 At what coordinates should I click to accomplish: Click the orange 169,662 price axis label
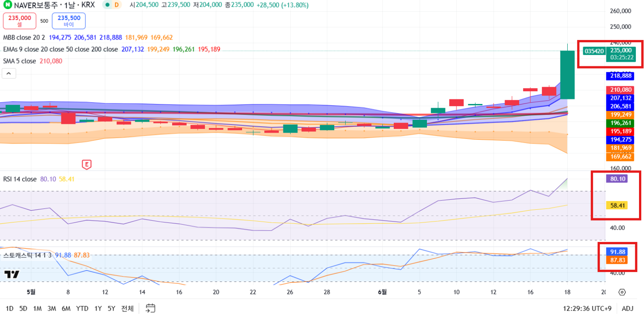point(620,157)
